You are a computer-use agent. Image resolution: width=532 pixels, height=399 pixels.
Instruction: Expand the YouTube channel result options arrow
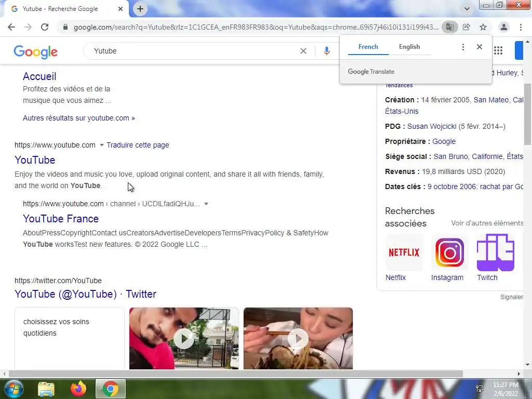206,204
